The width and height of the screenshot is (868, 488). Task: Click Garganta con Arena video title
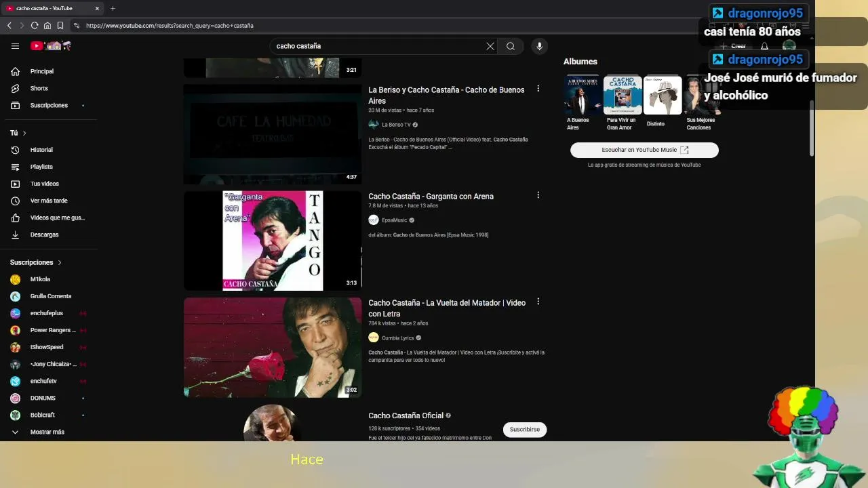[431, 197]
